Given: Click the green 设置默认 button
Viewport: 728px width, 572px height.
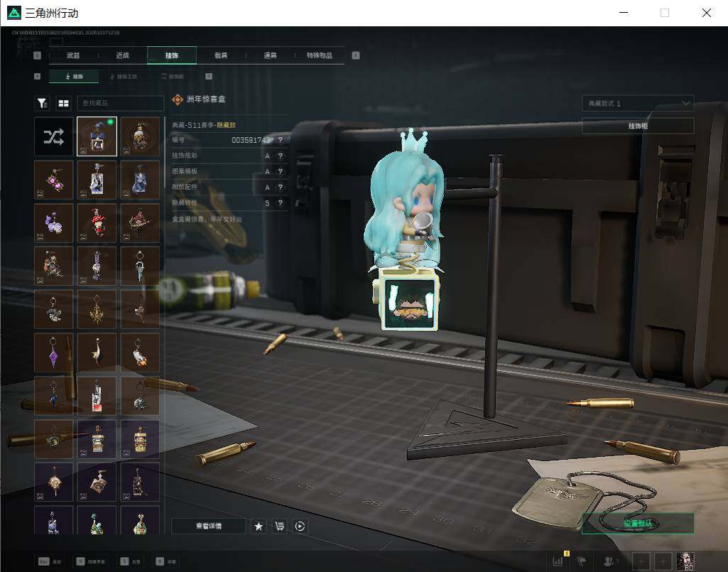Looking at the screenshot, I should [638, 523].
